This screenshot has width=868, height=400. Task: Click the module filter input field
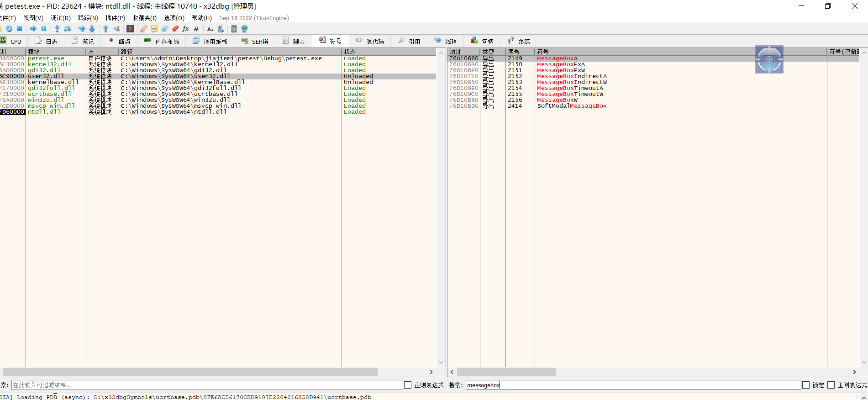tap(207, 385)
